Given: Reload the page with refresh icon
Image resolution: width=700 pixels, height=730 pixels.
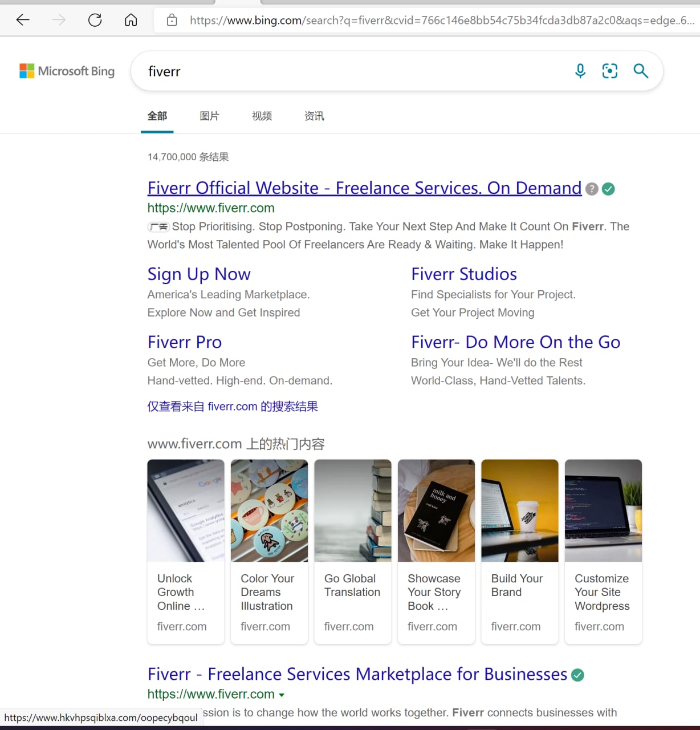Looking at the screenshot, I should tap(95, 20).
